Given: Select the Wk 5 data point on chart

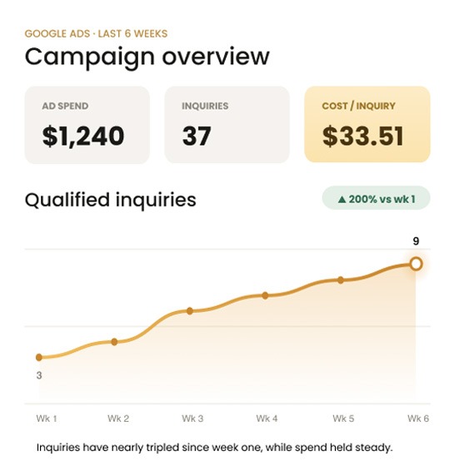Looking at the screenshot, I should [x=341, y=280].
